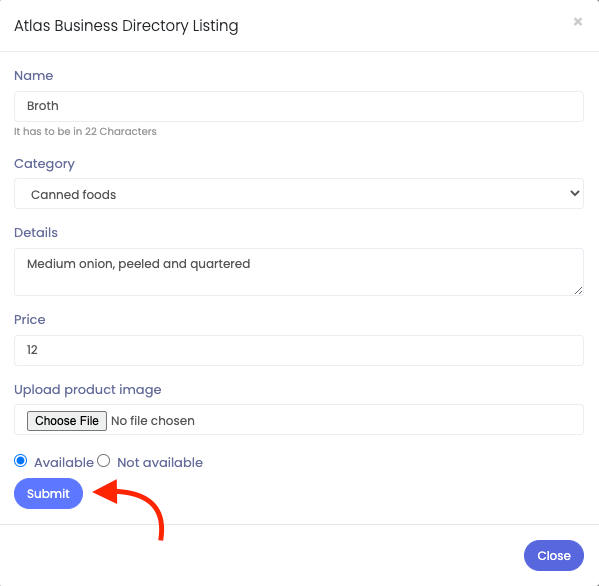Click the Submit button
Screen dimensions: 599x586
(x=49, y=494)
